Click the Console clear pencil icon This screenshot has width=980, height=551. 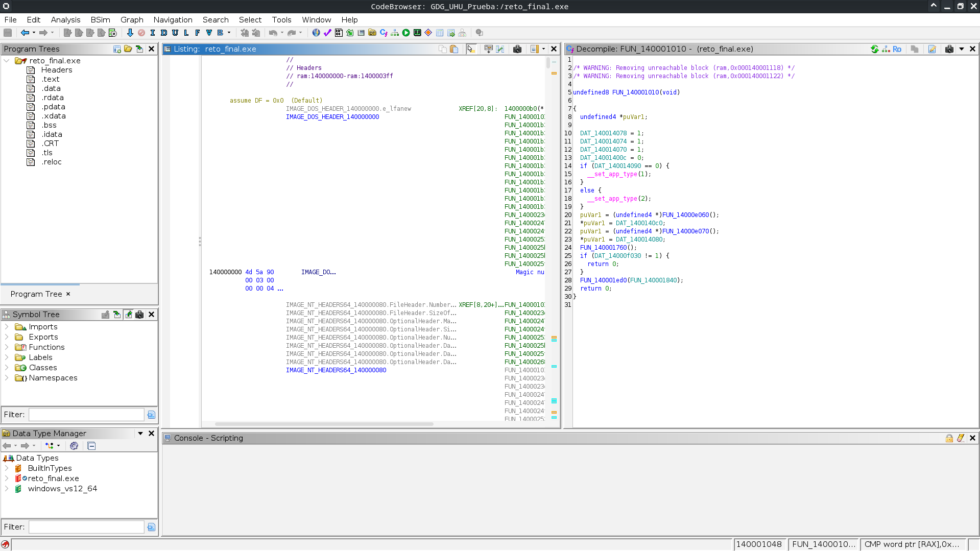coord(961,438)
